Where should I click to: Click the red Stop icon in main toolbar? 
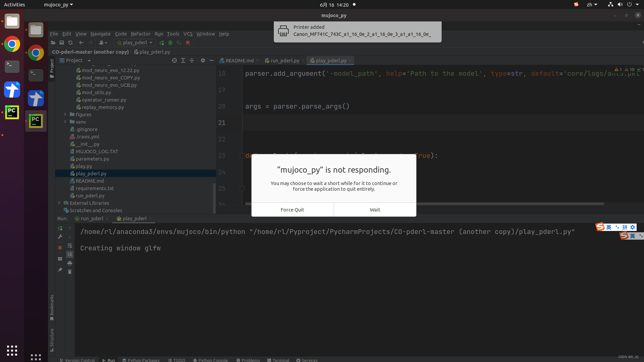pos(188,43)
